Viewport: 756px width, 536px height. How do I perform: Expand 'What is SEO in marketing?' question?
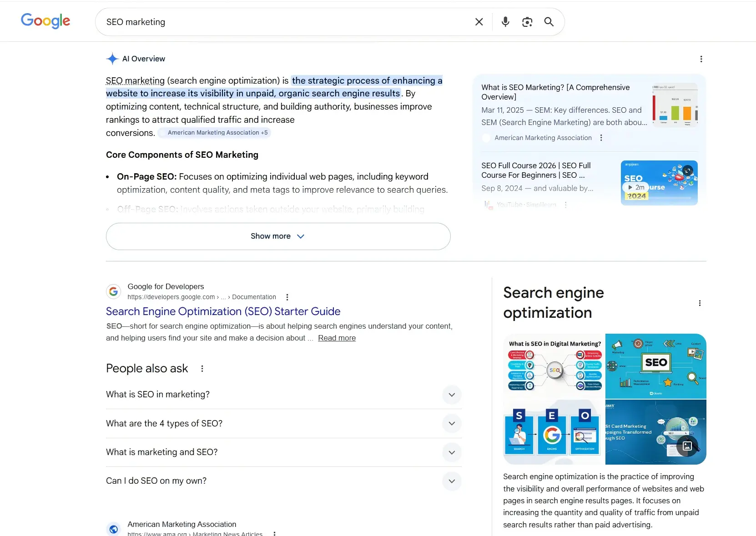point(283,395)
